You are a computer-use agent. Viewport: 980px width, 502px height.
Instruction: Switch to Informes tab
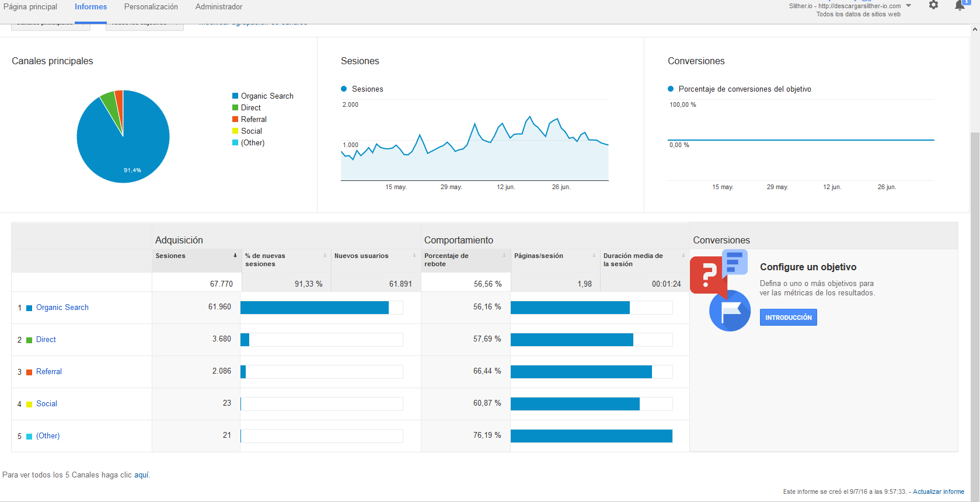click(x=90, y=7)
